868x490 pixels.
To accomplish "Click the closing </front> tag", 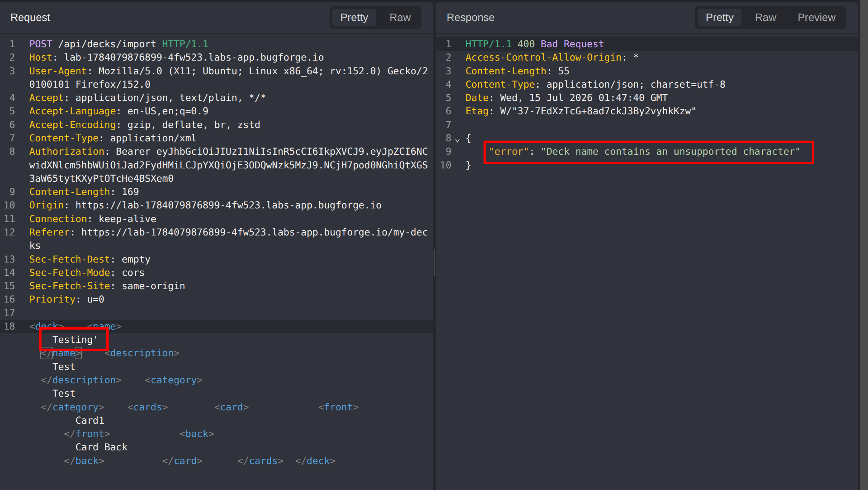I will [x=87, y=434].
